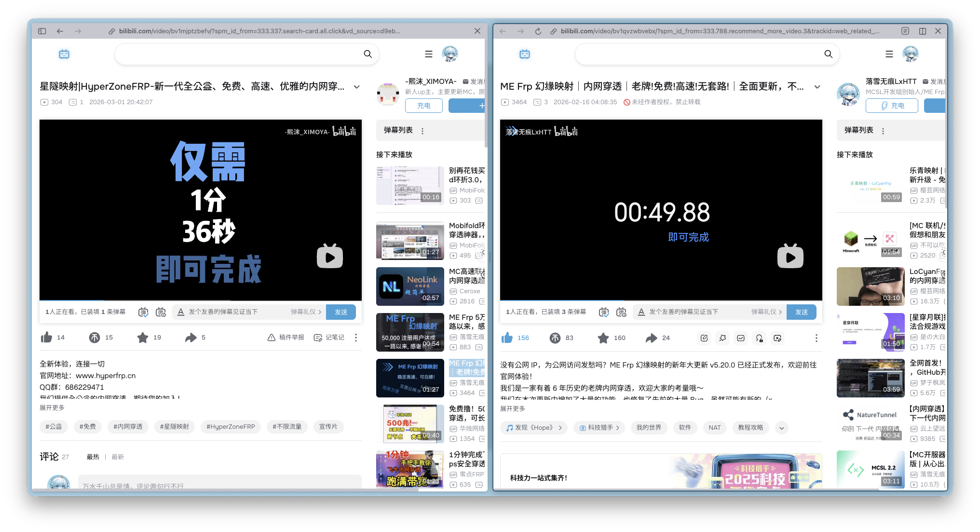Share the HyperZoneFRP video with the arrow icon
This screenshot has height=532, width=980.
(191, 337)
